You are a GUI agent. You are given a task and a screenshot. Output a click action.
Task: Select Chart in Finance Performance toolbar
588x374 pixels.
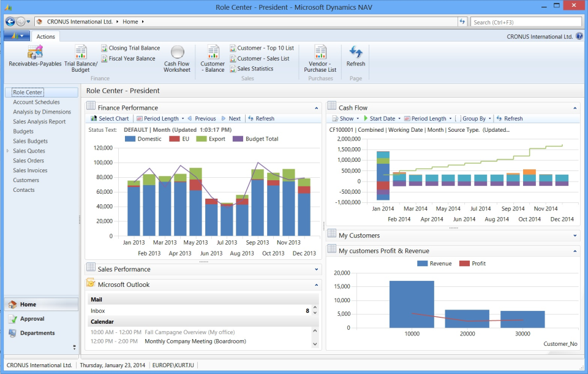[x=109, y=118]
